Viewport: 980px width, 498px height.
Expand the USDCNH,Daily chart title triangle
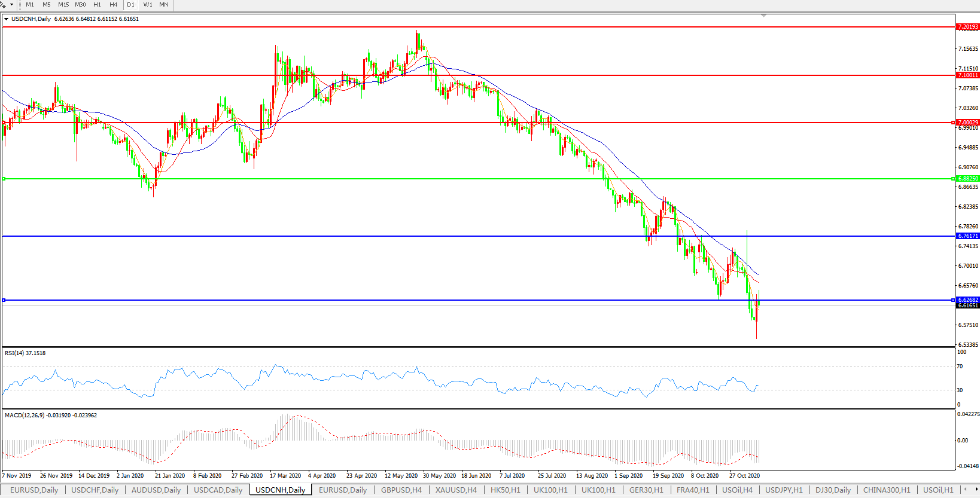6,19
